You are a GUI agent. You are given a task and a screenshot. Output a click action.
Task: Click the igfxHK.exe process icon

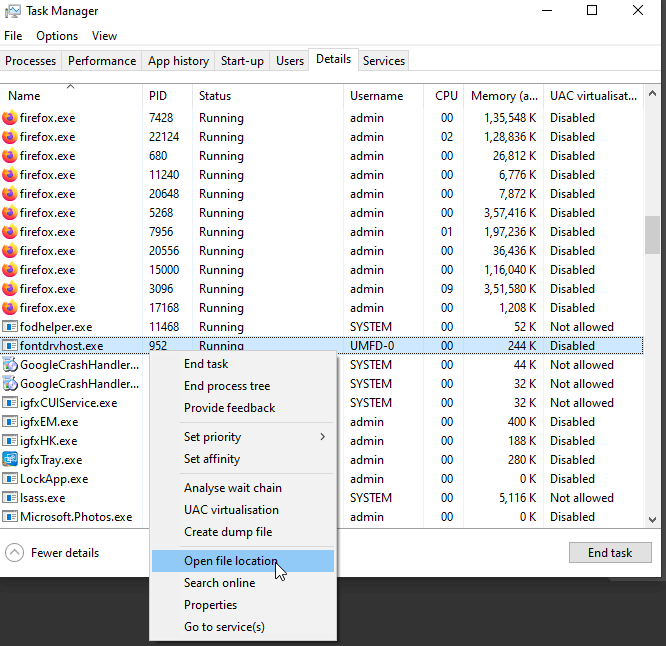tap(10, 441)
